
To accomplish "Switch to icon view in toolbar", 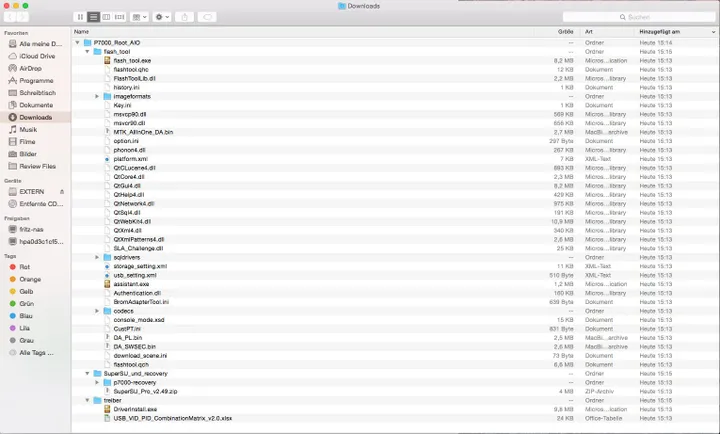I will [x=81, y=17].
